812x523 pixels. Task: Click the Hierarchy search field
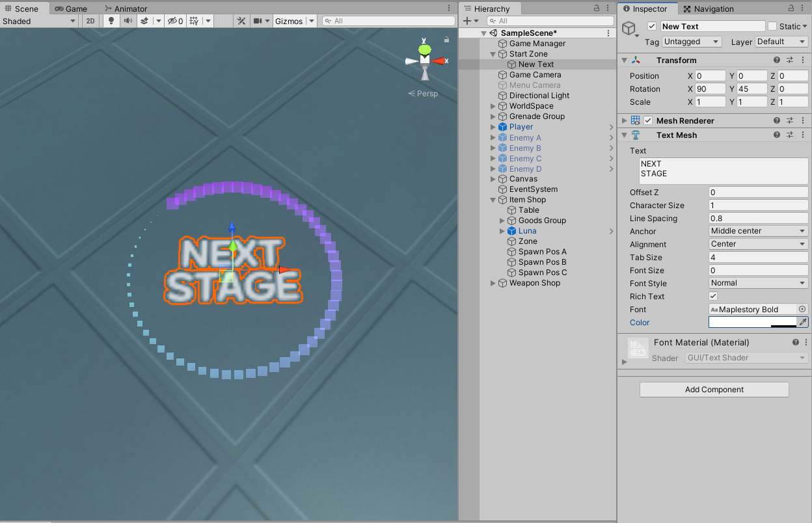pyautogui.click(x=552, y=21)
